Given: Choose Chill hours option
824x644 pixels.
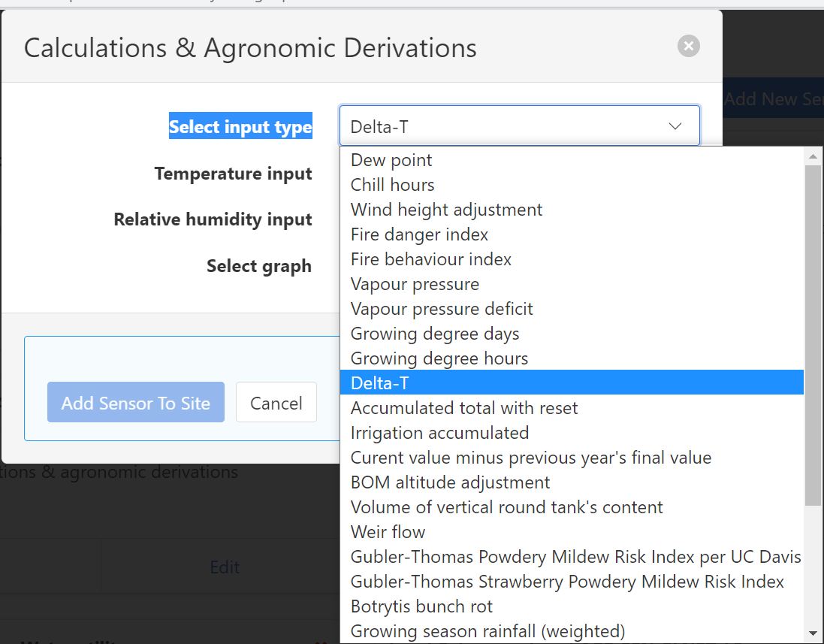Looking at the screenshot, I should [392, 185].
